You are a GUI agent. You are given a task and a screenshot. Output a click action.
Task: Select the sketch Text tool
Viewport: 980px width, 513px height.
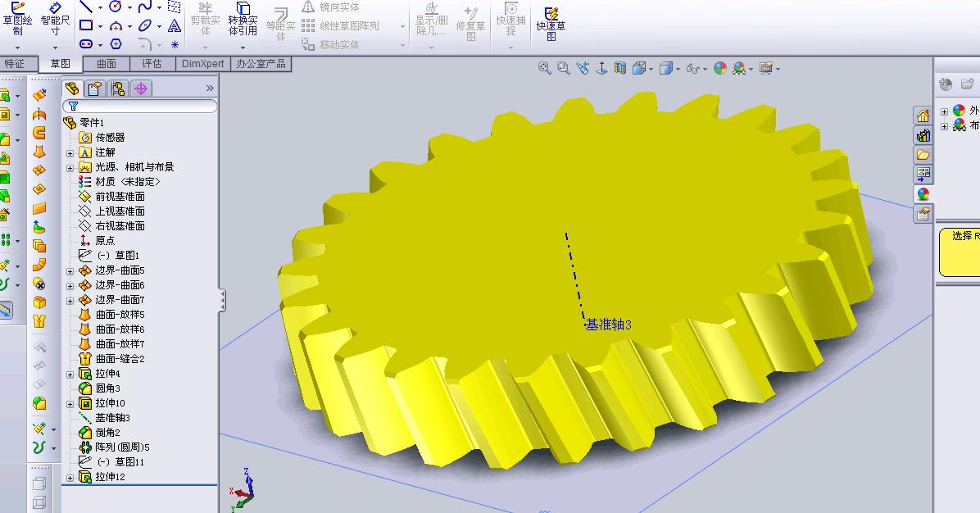tap(175, 25)
